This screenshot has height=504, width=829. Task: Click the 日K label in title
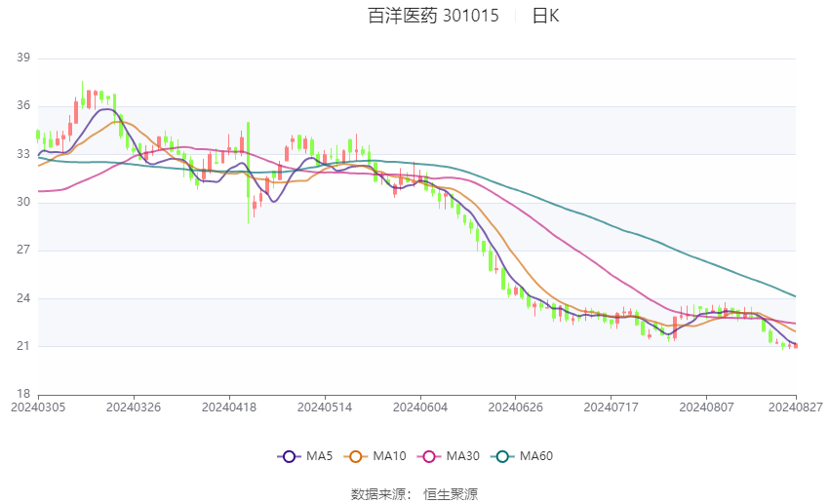point(545,16)
